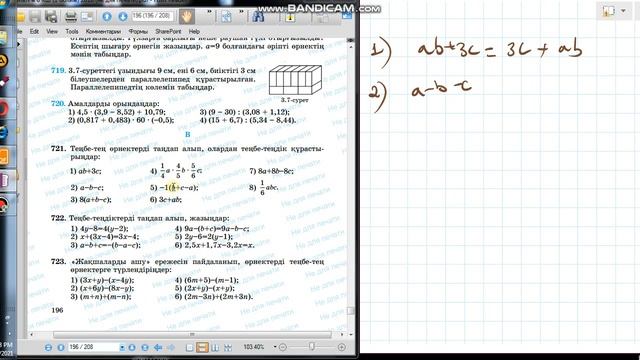Click the snapshot/select tool icon

[x=226, y=17]
